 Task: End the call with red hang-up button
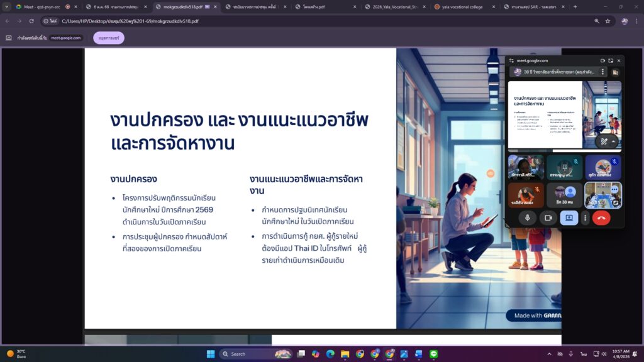pos(601,218)
